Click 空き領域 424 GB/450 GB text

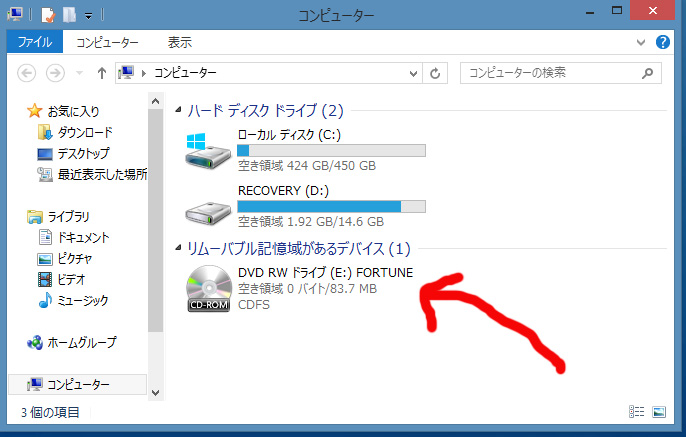(x=307, y=166)
